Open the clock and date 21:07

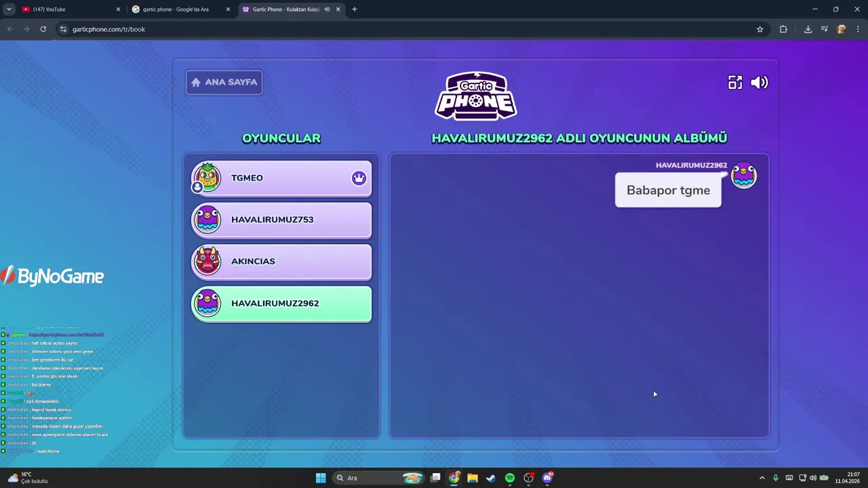click(848, 478)
